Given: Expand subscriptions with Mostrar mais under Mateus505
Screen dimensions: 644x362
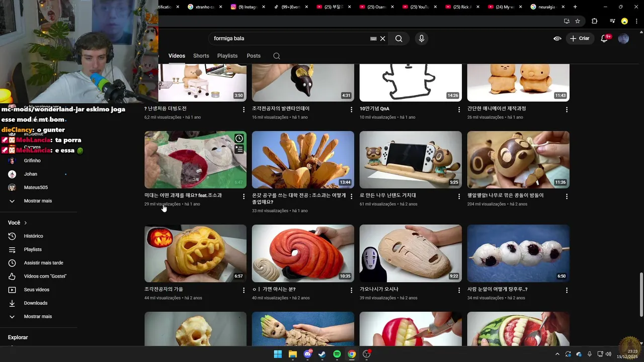Looking at the screenshot, I should pos(38,201).
